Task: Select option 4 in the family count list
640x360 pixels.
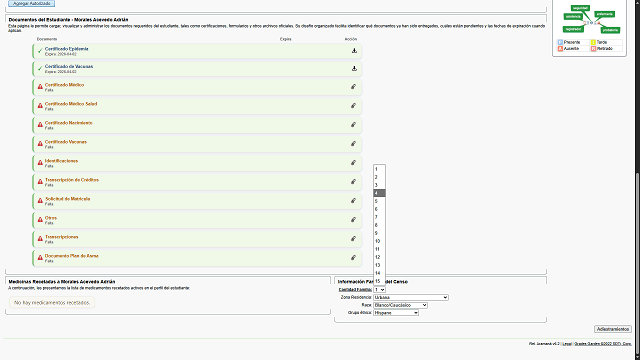Action: 379,193
